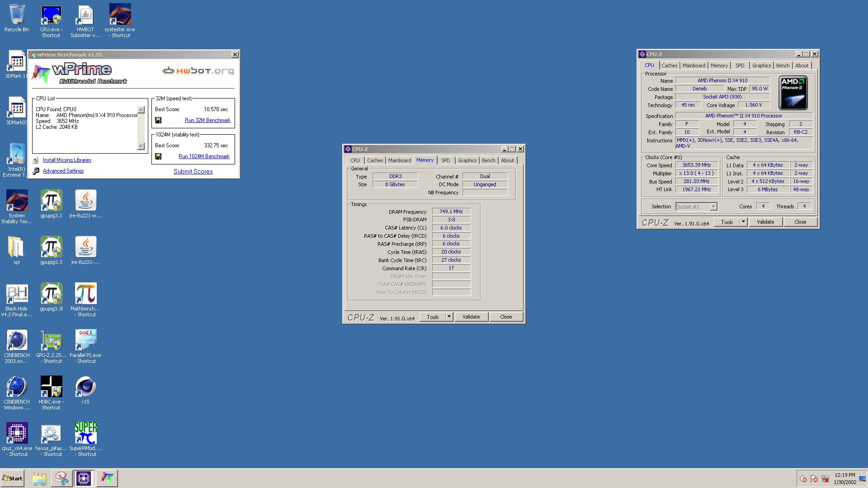Open Parallel PI.exe shortcut icon
This screenshot has width=868, height=488.
[85, 347]
